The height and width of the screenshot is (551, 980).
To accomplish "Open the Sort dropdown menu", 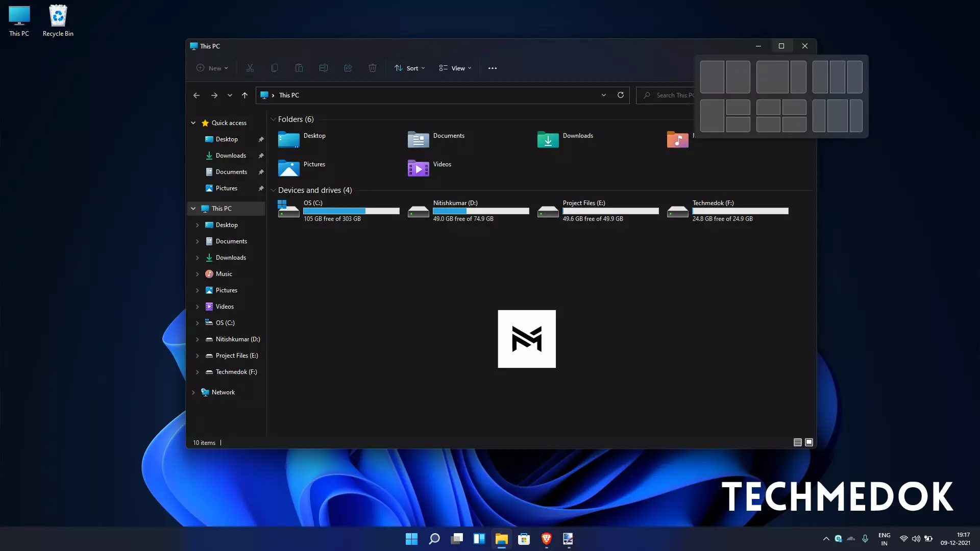I will (x=410, y=68).
